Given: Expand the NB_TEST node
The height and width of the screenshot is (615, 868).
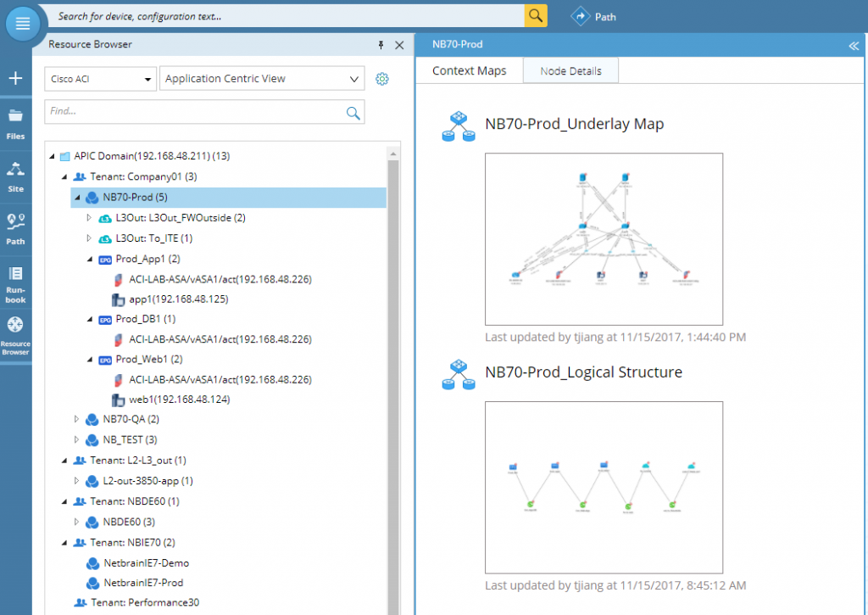Looking at the screenshot, I should (76, 440).
